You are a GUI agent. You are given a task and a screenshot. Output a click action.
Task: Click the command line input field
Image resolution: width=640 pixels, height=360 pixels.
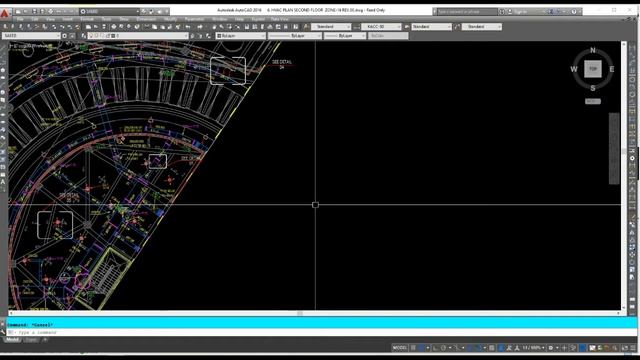pyautogui.click(x=322, y=333)
